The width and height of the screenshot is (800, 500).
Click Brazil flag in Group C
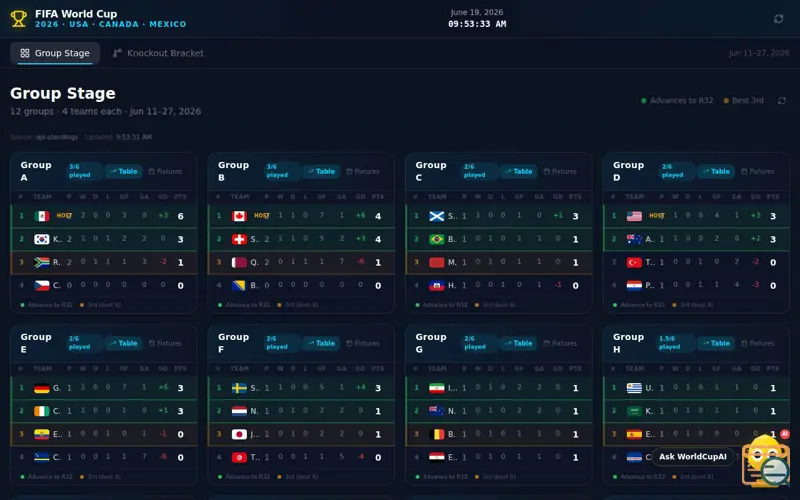437,239
